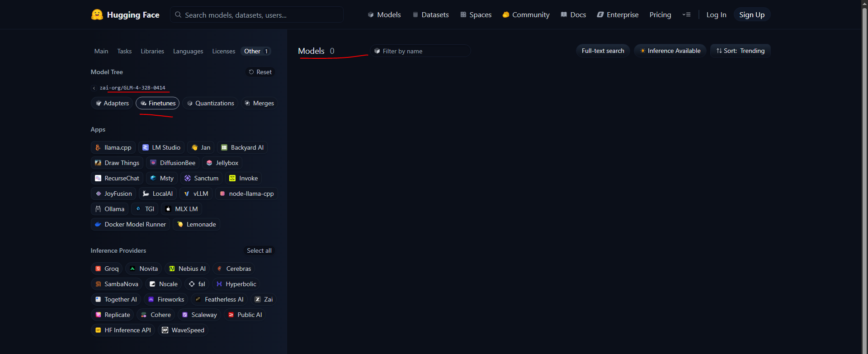Pick the Msty app filter
868x354 pixels.
pyautogui.click(x=162, y=178)
